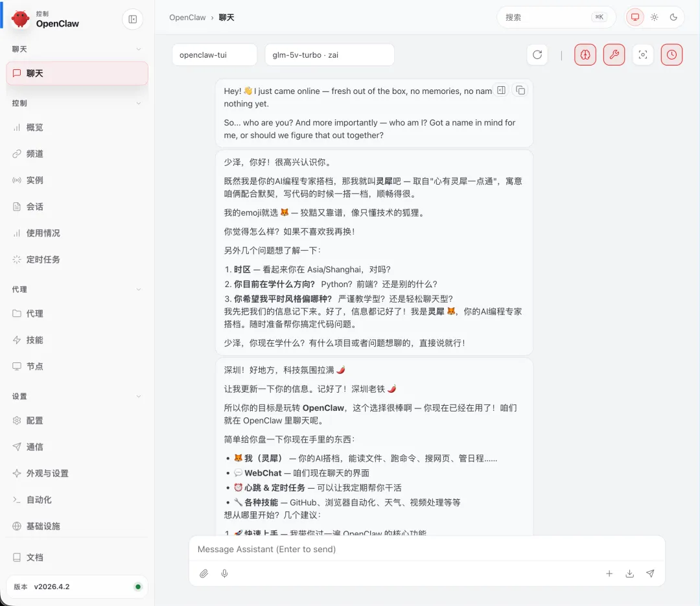Screen dimensions: 700x606
Task: Open the 代理 agents folder item
Action: 77,314
